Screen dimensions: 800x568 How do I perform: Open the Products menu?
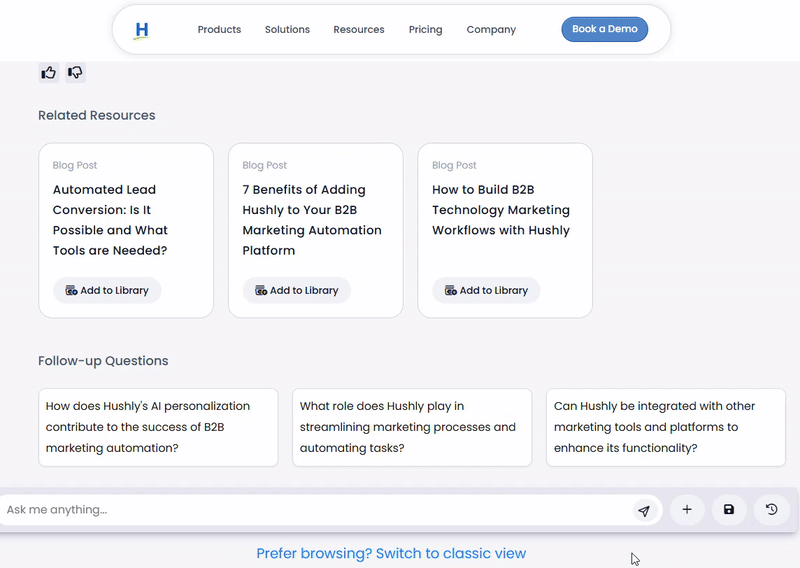pos(219,30)
